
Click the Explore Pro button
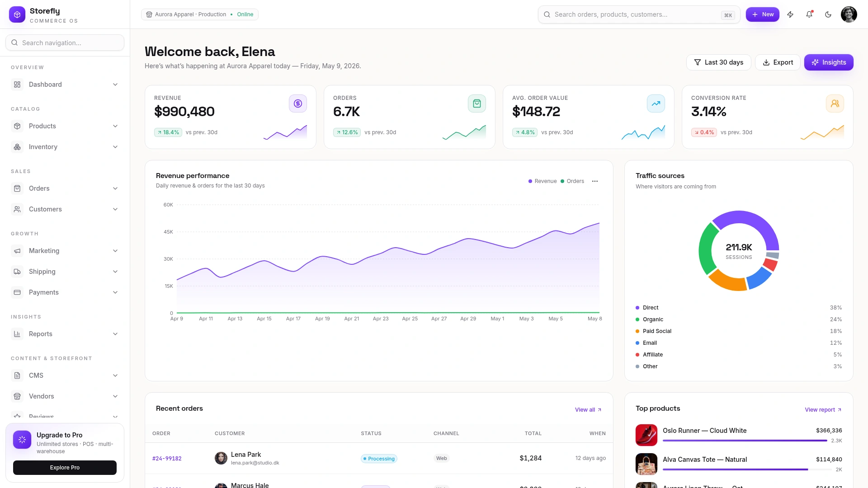(65, 468)
